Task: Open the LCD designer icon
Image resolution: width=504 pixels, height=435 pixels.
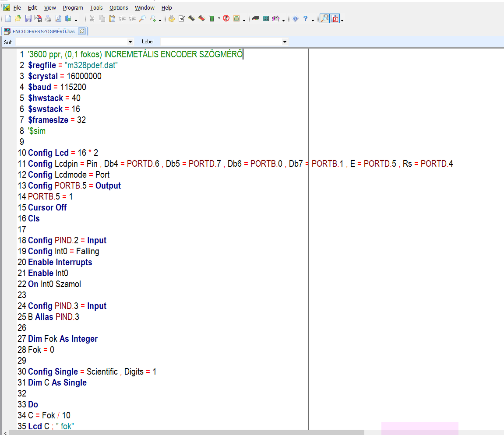Action: pos(266,19)
